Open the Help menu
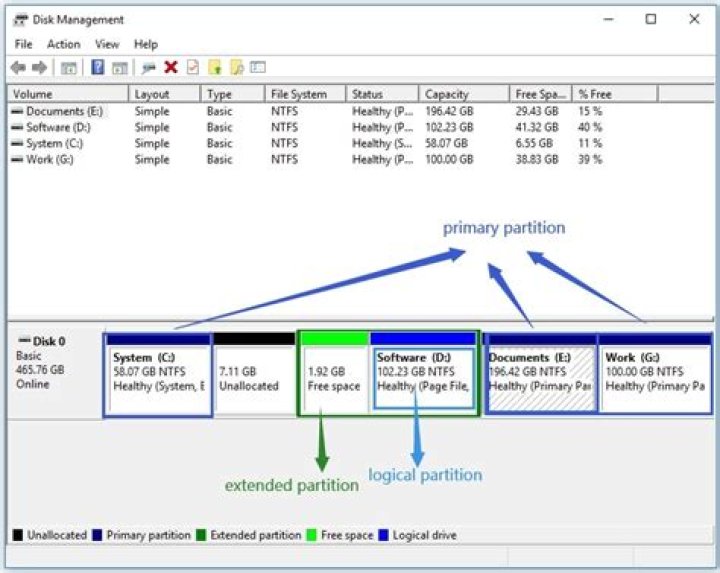This screenshot has height=573, width=720. [x=146, y=44]
